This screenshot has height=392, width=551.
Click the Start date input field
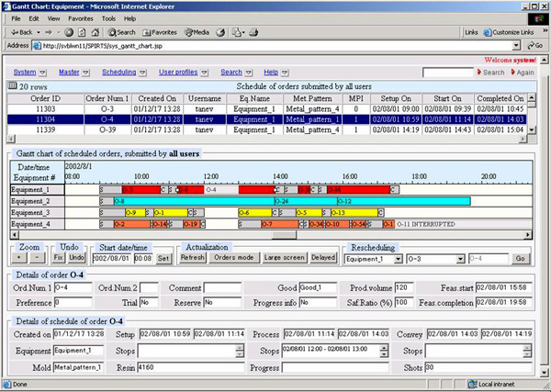(112, 259)
